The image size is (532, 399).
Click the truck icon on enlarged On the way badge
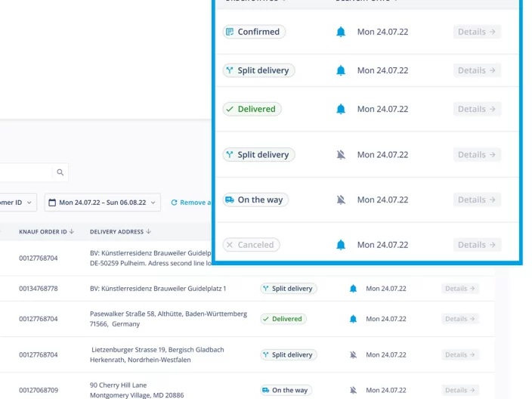(230, 200)
